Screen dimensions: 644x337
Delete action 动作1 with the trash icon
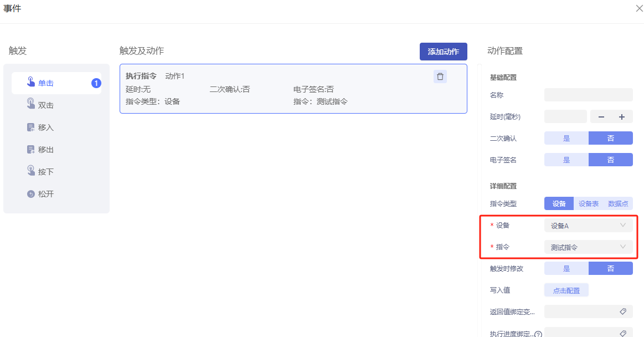[x=440, y=76]
